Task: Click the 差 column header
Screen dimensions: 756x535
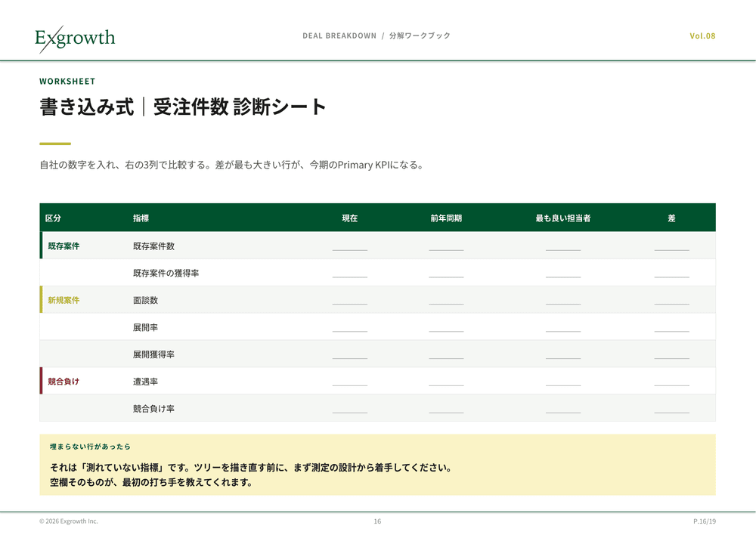Action: point(671,218)
